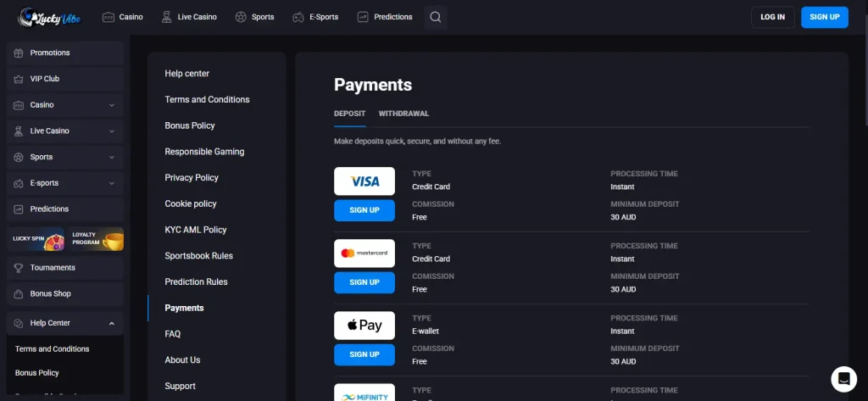Click the sidebar E-sports gamepad icon

point(19,183)
